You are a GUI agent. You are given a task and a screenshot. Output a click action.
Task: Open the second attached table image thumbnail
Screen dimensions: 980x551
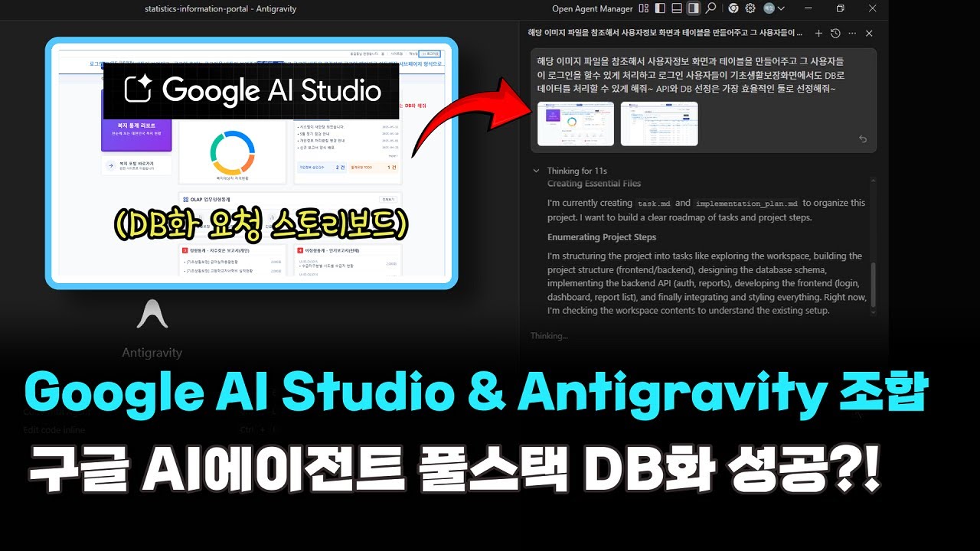pos(659,123)
